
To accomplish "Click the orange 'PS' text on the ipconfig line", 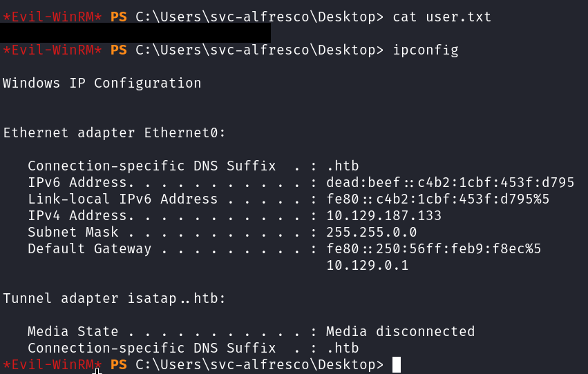I will point(119,50).
